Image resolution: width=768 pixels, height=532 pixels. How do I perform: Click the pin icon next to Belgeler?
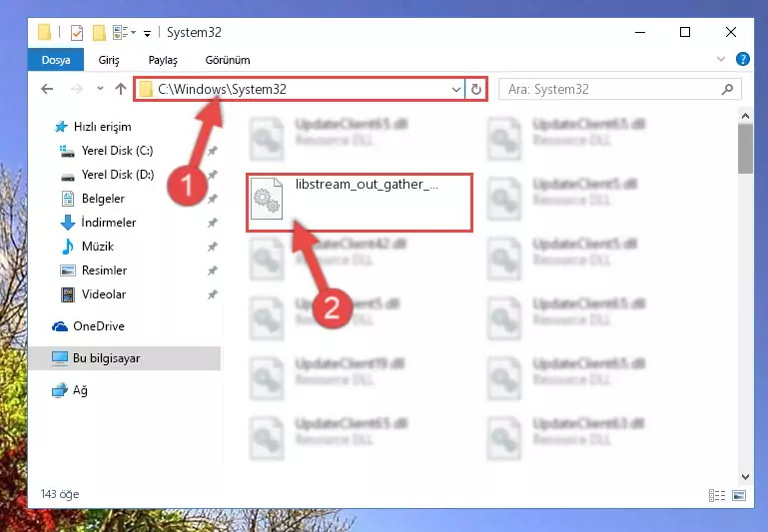click(212, 200)
